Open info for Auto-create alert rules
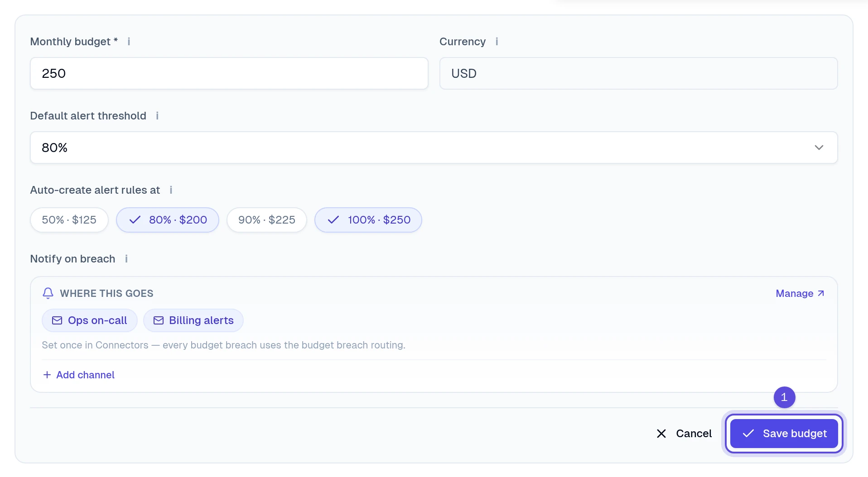This screenshot has height=477, width=868. point(171,190)
